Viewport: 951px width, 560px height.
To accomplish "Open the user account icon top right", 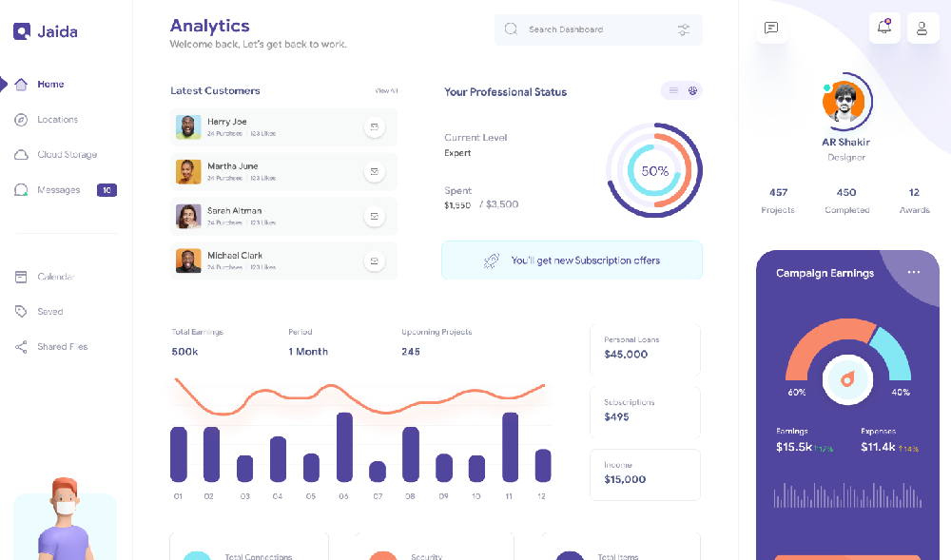I will (922, 28).
